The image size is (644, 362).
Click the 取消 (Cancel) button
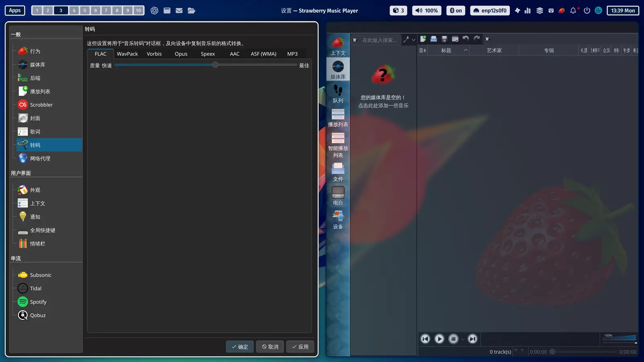270,347
